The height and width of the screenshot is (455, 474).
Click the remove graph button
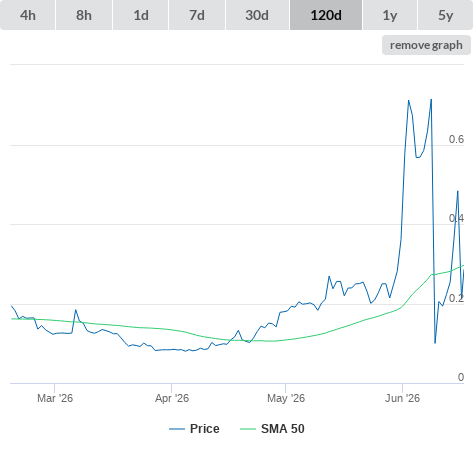426,45
